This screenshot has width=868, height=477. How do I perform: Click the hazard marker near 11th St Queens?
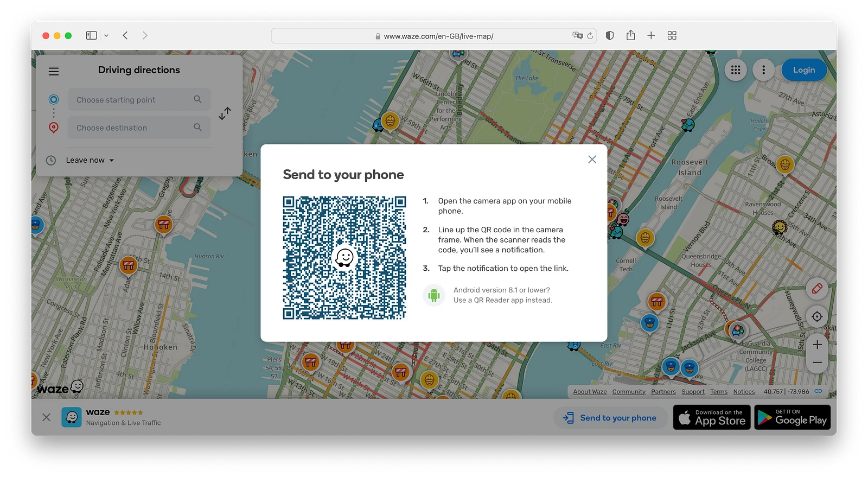click(x=657, y=301)
